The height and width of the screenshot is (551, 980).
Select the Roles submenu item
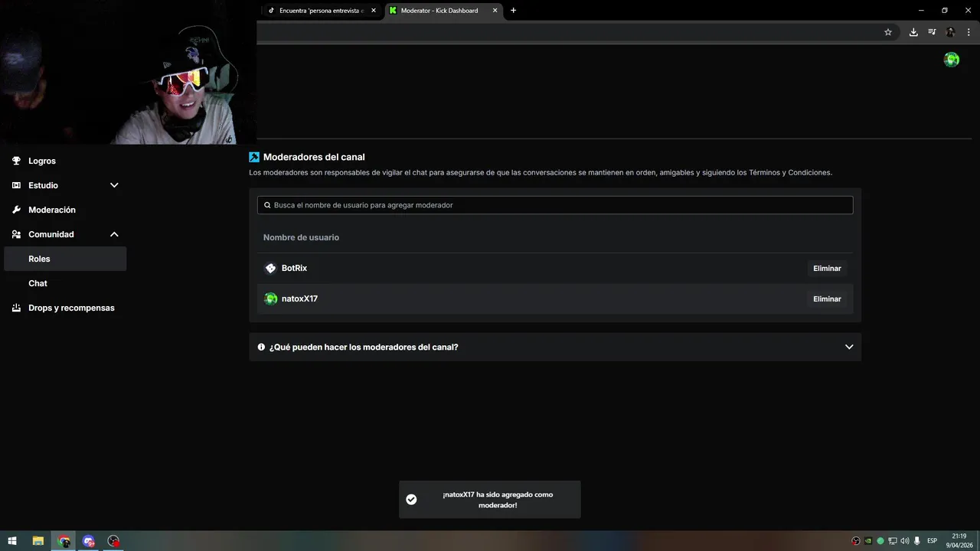tap(65, 259)
